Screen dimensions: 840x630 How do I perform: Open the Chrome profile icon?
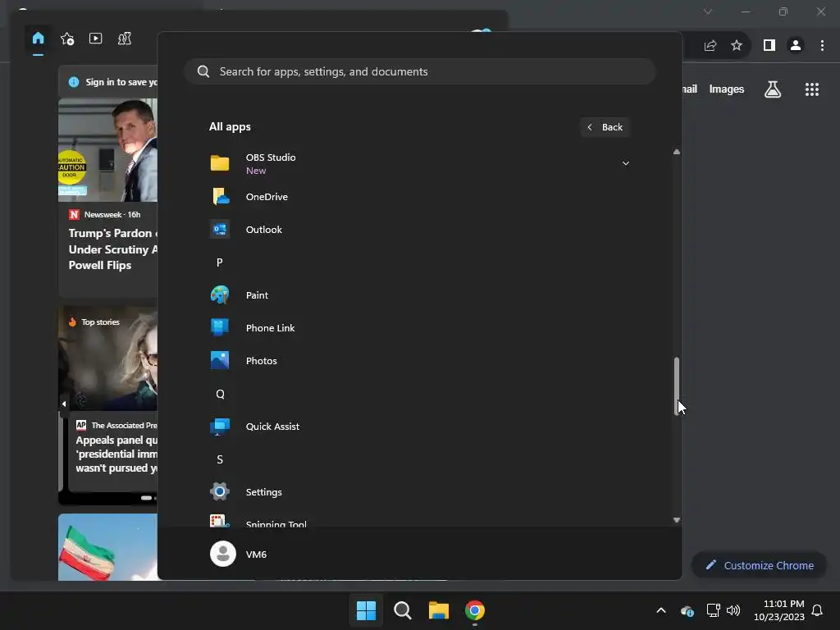796,46
